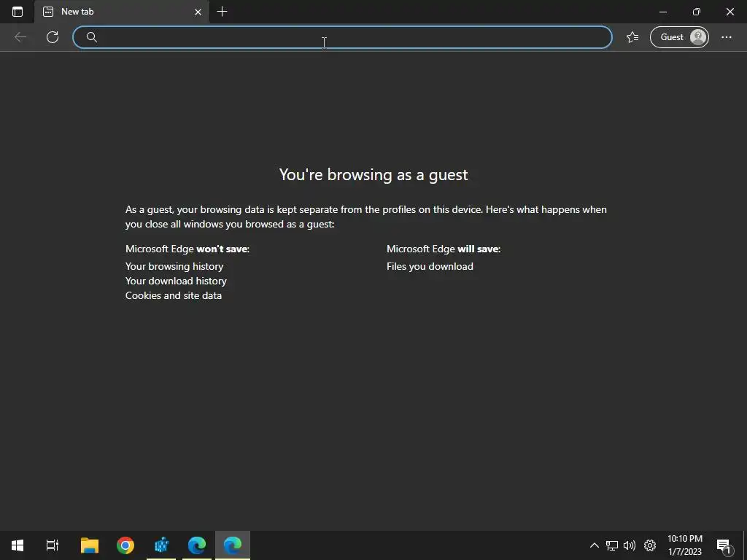Minimize the Edge window
The width and height of the screenshot is (747, 560).
pos(662,12)
